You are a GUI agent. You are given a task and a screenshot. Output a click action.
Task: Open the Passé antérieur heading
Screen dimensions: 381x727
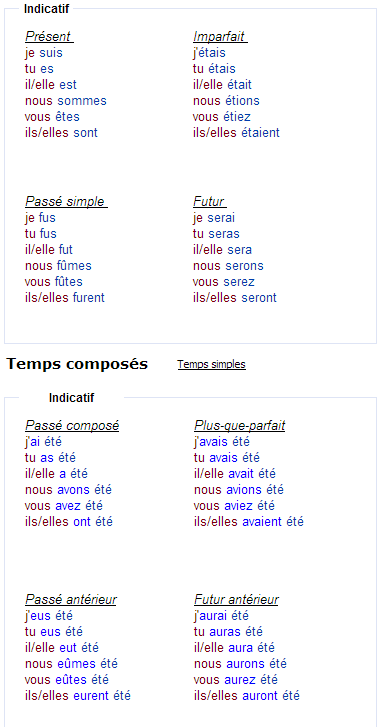(x=70, y=599)
